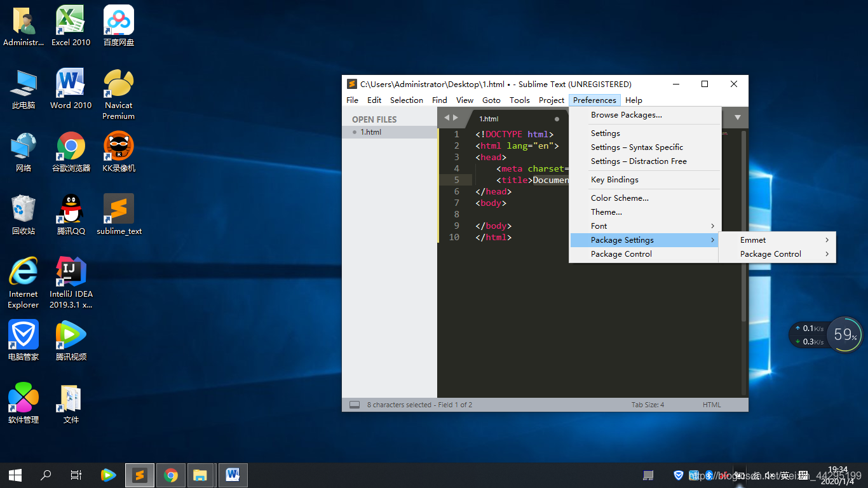Toggle Sublime side bar via status bar icon
The height and width of the screenshot is (488, 868).
355,405
